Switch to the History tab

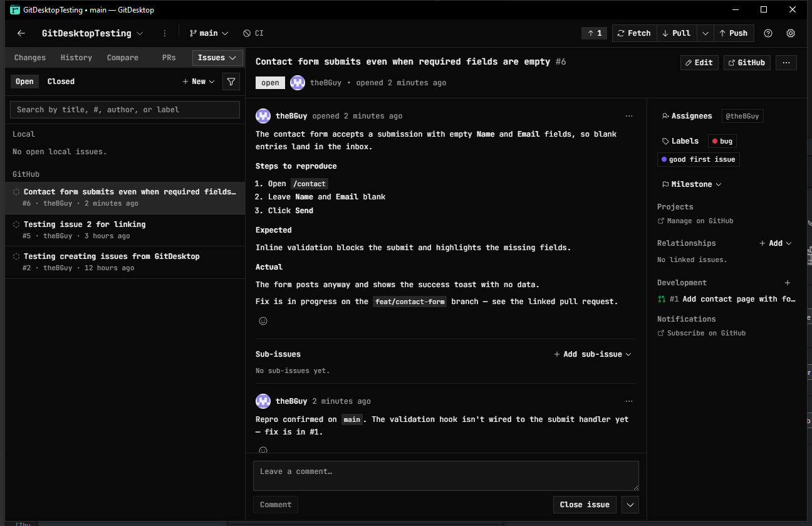76,58
